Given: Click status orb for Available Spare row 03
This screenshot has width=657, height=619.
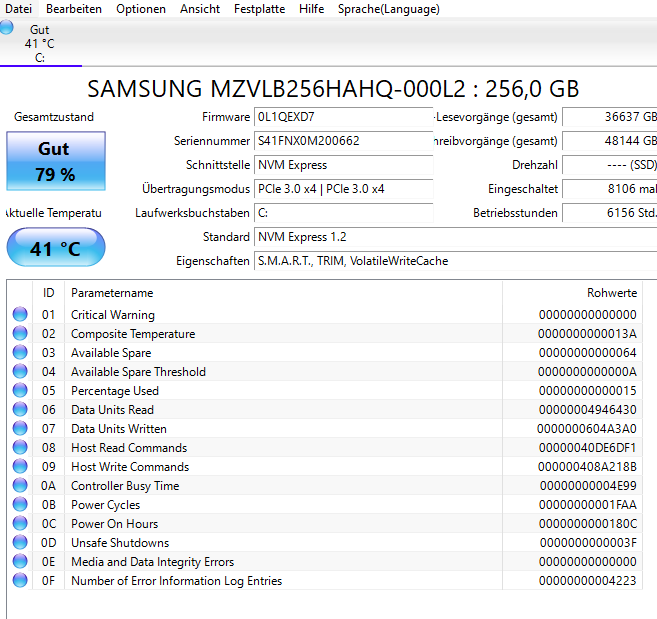Looking at the screenshot, I should click(x=20, y=352).
